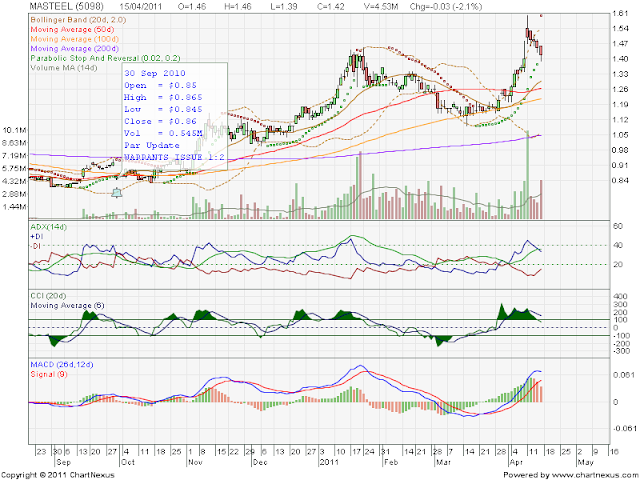Select Moving Average (100d) legend entry
The width and height of the screenshot is (640, 480).
[x=75, y=39]
